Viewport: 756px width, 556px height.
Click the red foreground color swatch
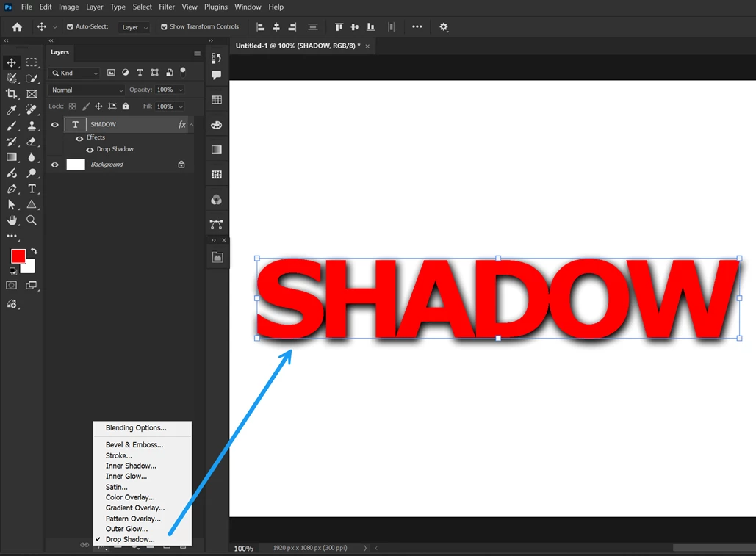pos(18,256)
